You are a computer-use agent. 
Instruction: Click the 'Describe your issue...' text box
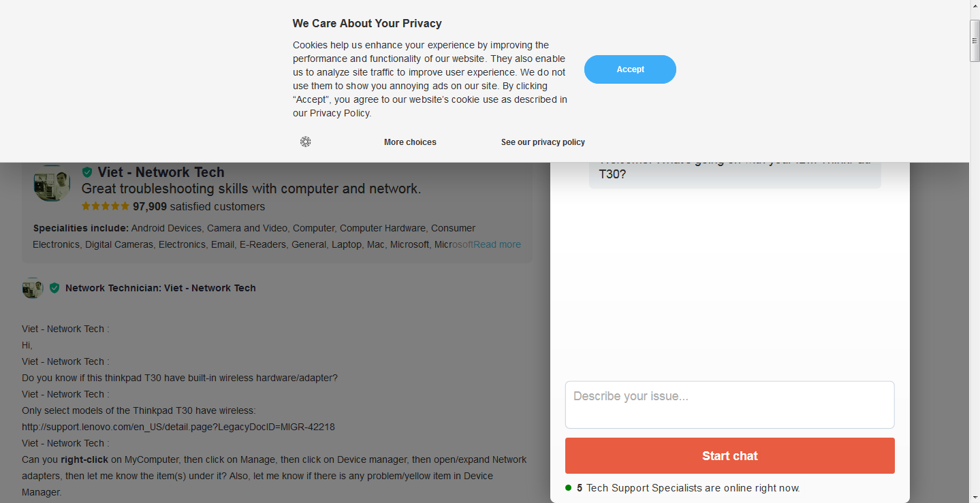[x=729, y=404]
